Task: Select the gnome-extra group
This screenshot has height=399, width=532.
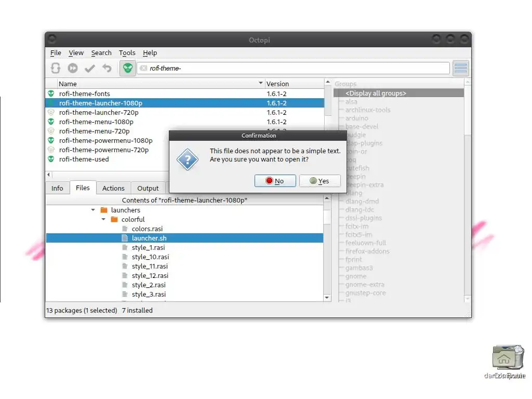Action: coord(365,284)
